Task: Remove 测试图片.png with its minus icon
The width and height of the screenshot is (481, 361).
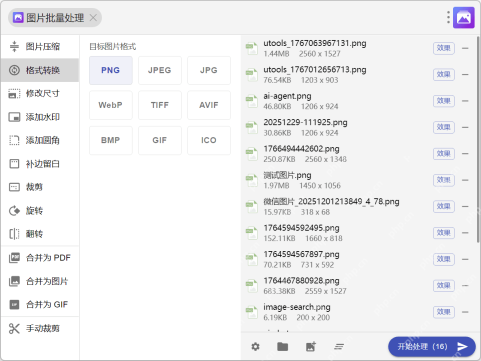Action: [x=465, y=180]
